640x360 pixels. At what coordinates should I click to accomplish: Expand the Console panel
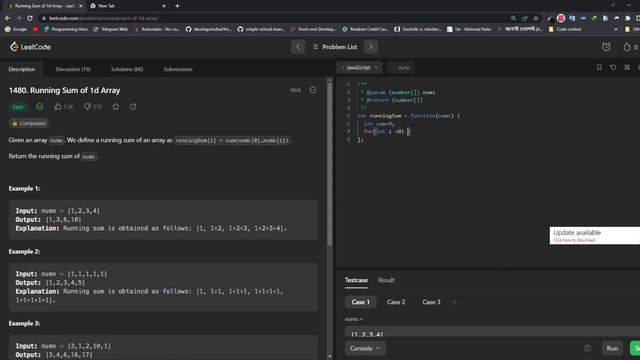[x=365, y=349]
